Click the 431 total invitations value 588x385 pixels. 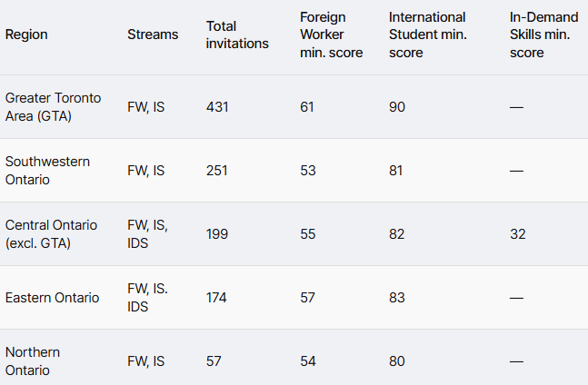[218, 106]
